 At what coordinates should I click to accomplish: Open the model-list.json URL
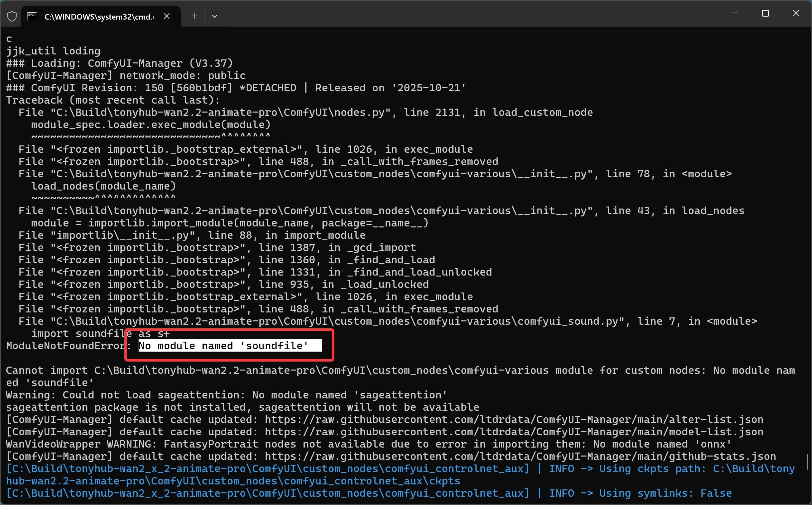coord(514,432)
